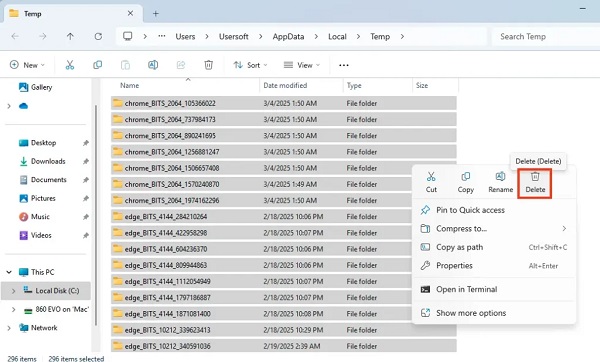The image size is (600, 362).
Task: Click the PC monitor icon in address bar
Action: [x=127, y=36]
